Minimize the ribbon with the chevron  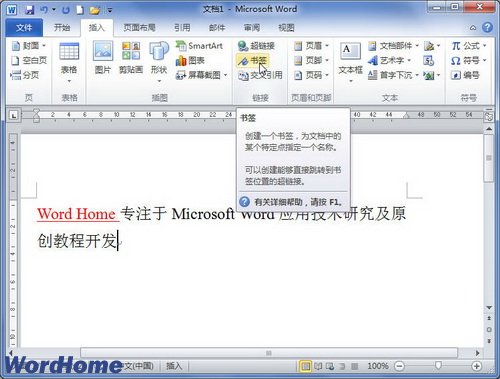(x=473, y=28)
